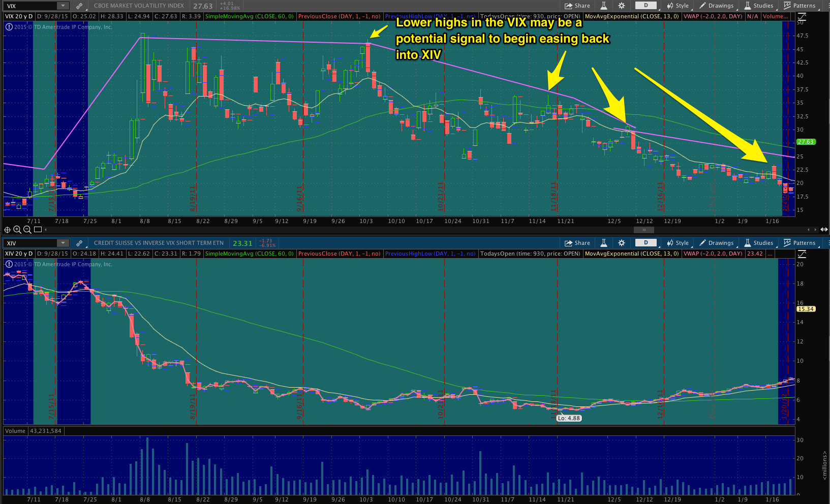Open Drawings menu in the XIV chart
Image resolution: width=830 pixels, height=504 pixels.
click(716, 243)
